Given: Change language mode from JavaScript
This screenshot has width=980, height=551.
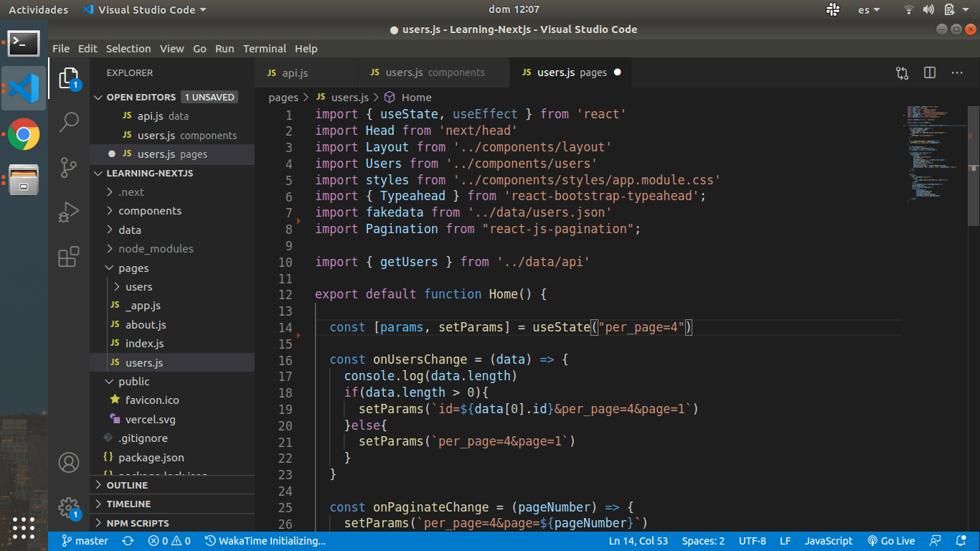Looking at the screenshot, I should [x=828, y=541].
